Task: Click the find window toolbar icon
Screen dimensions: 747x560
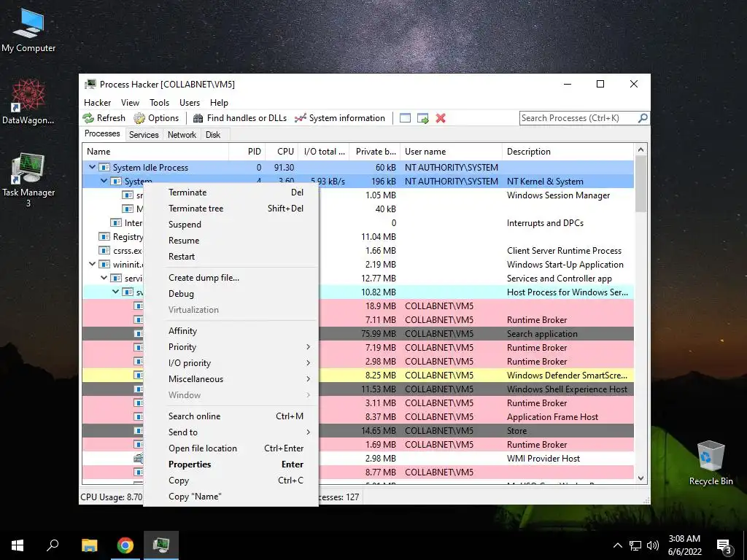Action: (x=405, y=118)
